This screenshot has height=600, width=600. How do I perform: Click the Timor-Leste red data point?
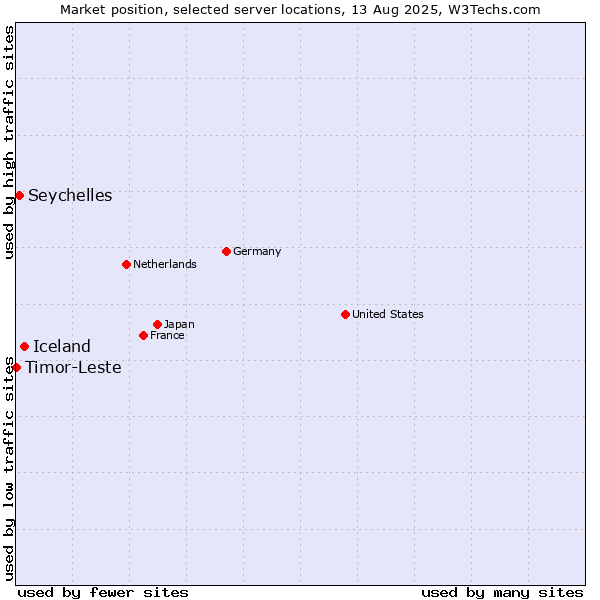(16, 368)
